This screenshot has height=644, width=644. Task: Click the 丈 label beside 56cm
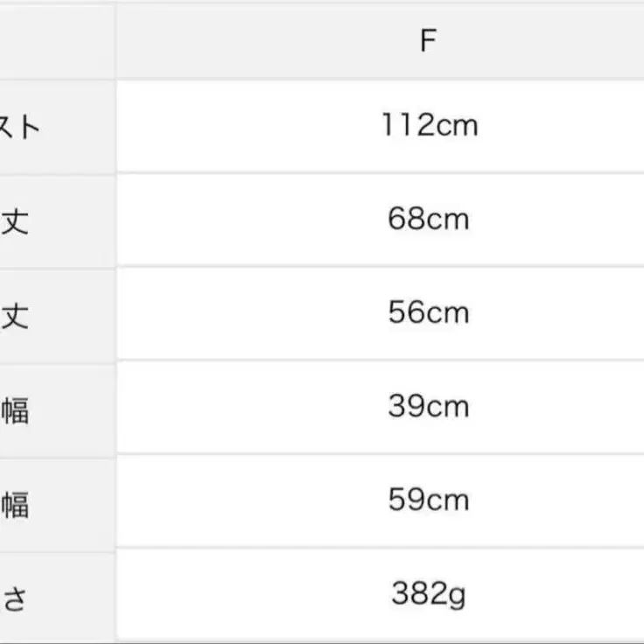pos(15,314)
